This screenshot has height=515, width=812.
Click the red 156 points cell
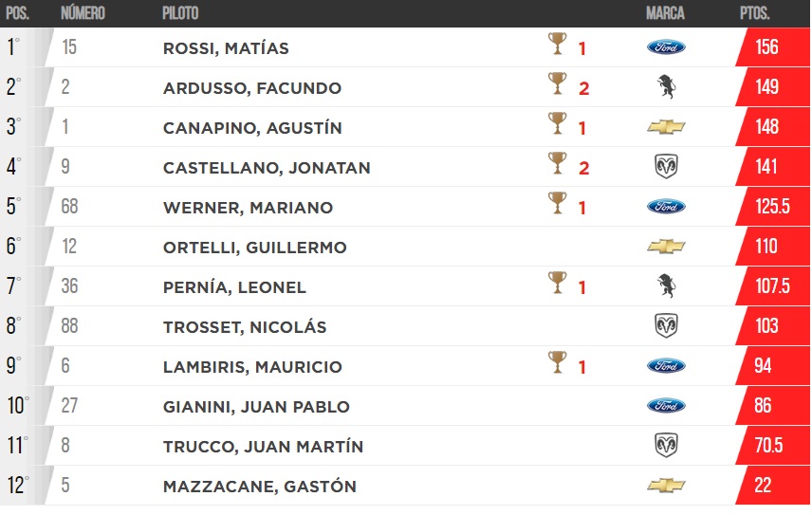[772, 47]
